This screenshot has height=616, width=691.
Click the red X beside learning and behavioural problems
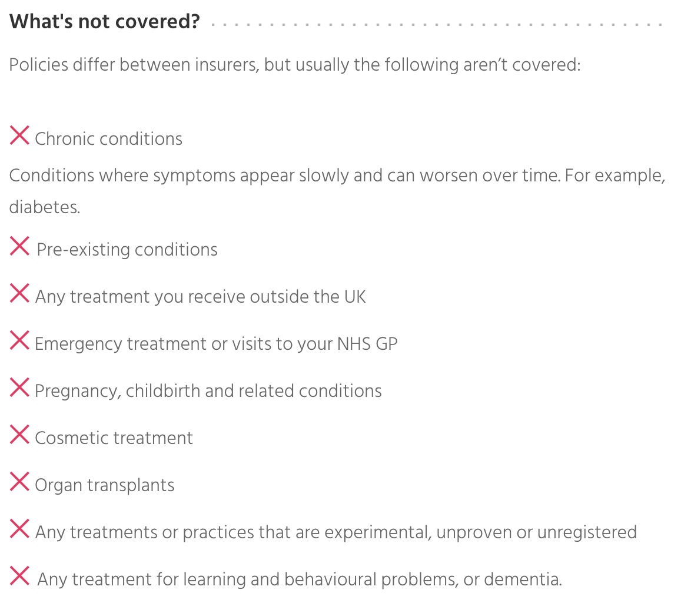click(19, 575)
